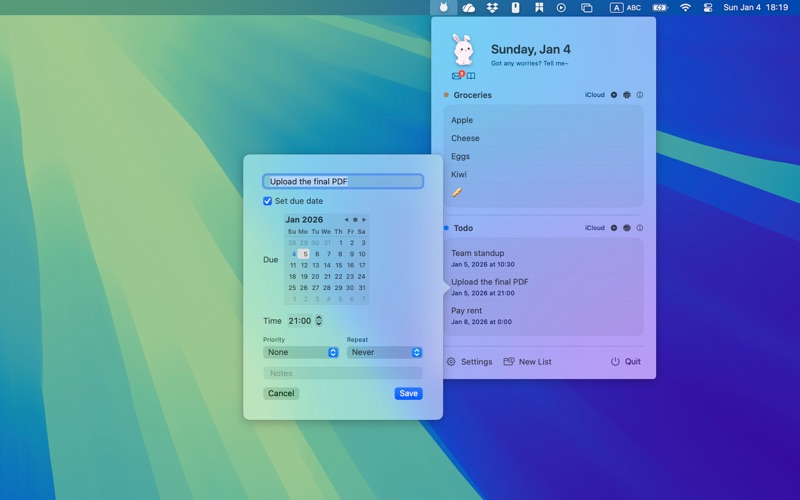Pick January 8 in the calendar
800x500 pixels.
click(339, 254)
